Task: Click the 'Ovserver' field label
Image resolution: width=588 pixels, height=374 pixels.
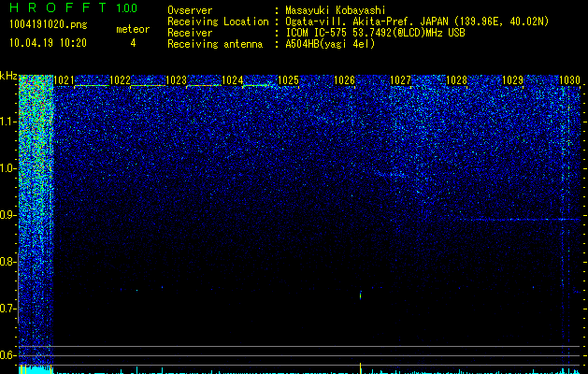Action: 190,10
